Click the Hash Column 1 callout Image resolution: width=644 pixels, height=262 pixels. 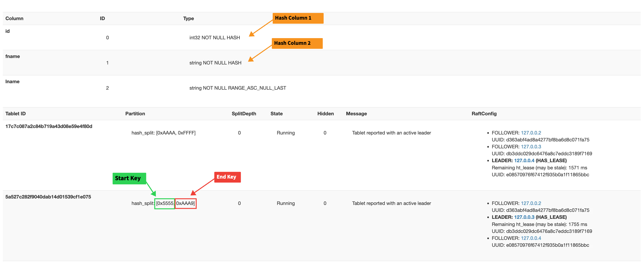(x=298, y=18)
